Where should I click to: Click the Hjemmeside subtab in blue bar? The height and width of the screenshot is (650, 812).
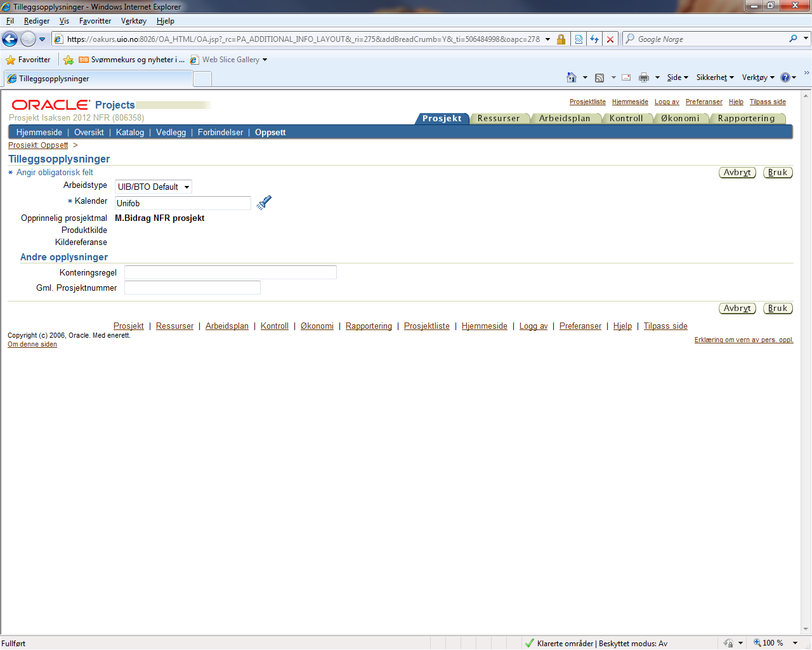39,133
